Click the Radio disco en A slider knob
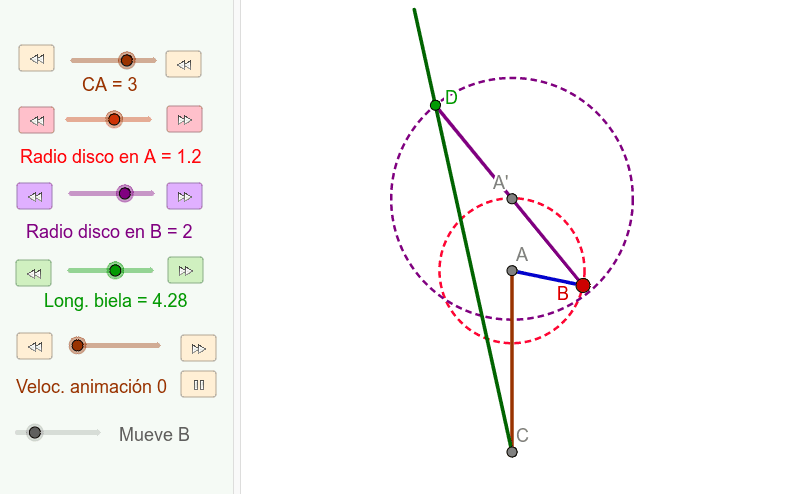The image size is (802, 496). [x=114, y=120]
